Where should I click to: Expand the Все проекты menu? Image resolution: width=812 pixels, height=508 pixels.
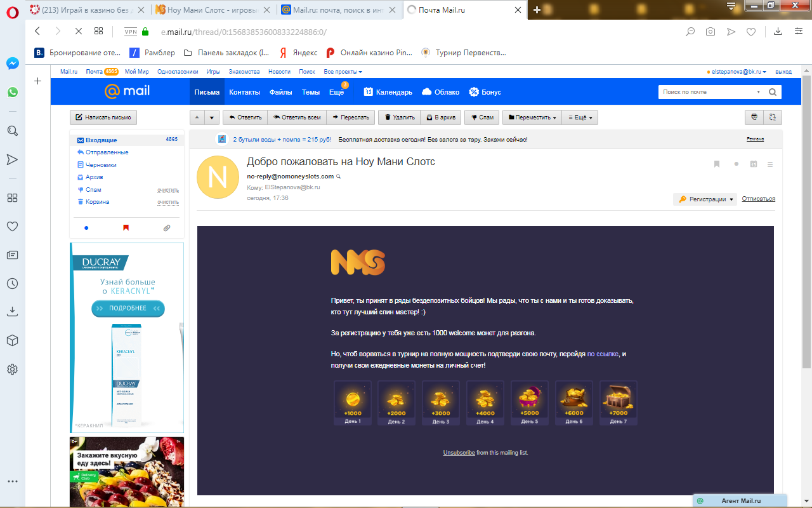pyautogui.click(x=343, y=72)
